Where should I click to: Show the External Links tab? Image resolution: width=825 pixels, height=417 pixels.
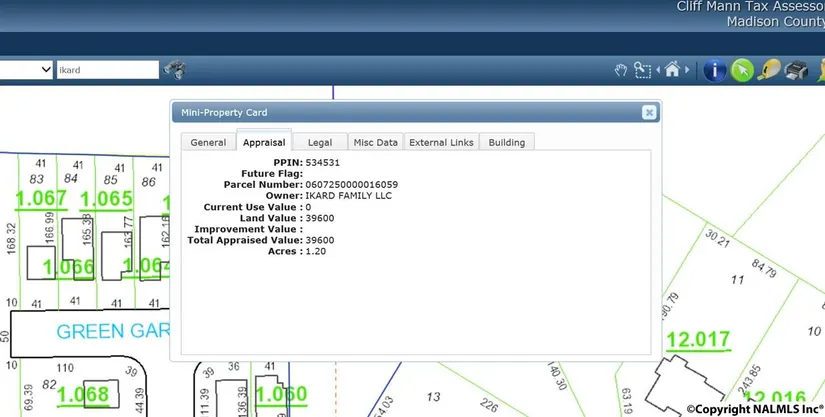click(x=441, y=142)
